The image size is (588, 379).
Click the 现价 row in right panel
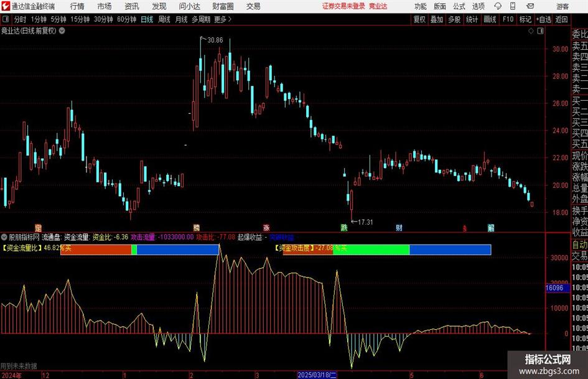[580, 156]
